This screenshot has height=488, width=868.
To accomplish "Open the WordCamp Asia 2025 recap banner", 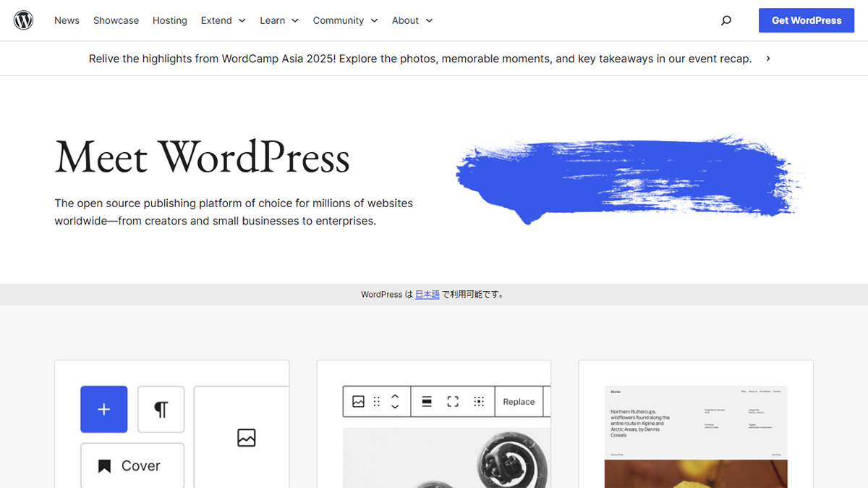I will click(x=420, y=59).
